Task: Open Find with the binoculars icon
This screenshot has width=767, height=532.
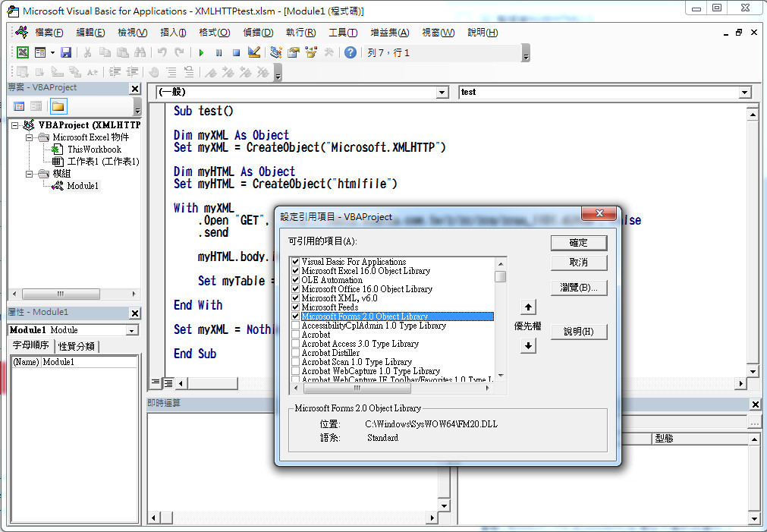Action: (140, 52)
